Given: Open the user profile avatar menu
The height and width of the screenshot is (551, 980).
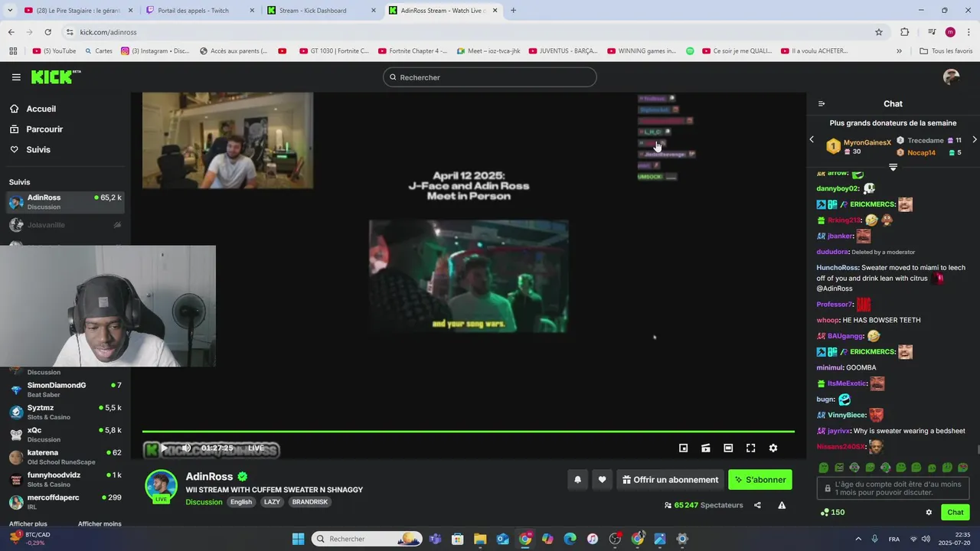Looking at the screenshot, I should (952, 77).
